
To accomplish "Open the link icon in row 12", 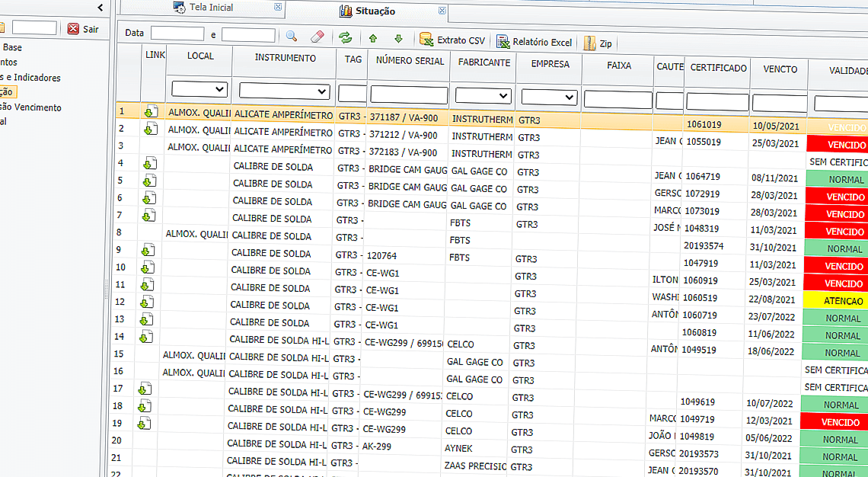I will [x=147, y=302].
